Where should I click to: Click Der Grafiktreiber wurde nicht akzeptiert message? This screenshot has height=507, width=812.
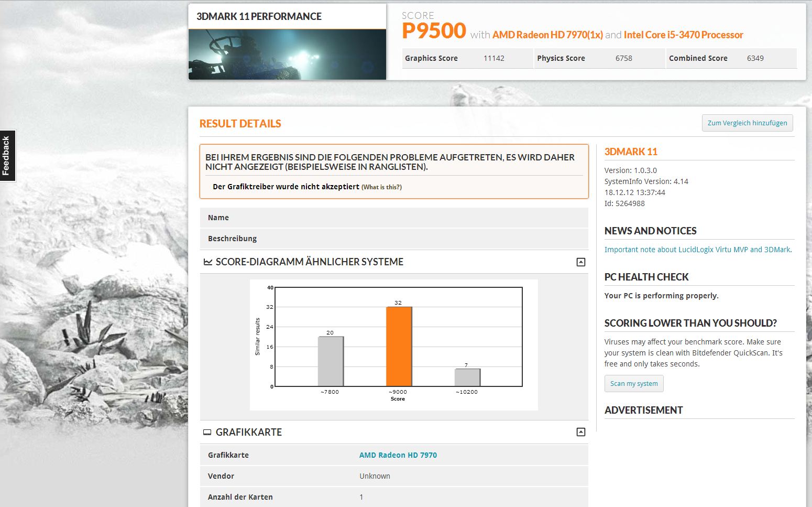[x=286, y=187]
